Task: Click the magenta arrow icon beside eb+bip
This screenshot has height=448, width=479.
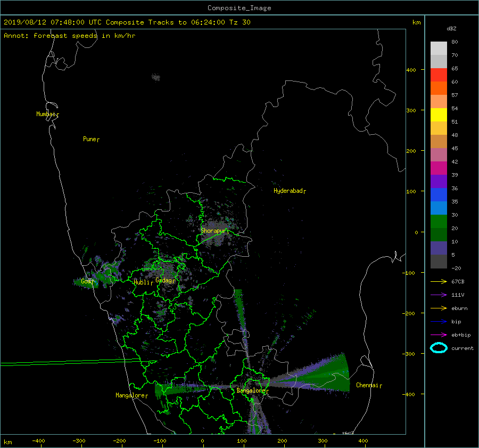Action: click(439, 335)
